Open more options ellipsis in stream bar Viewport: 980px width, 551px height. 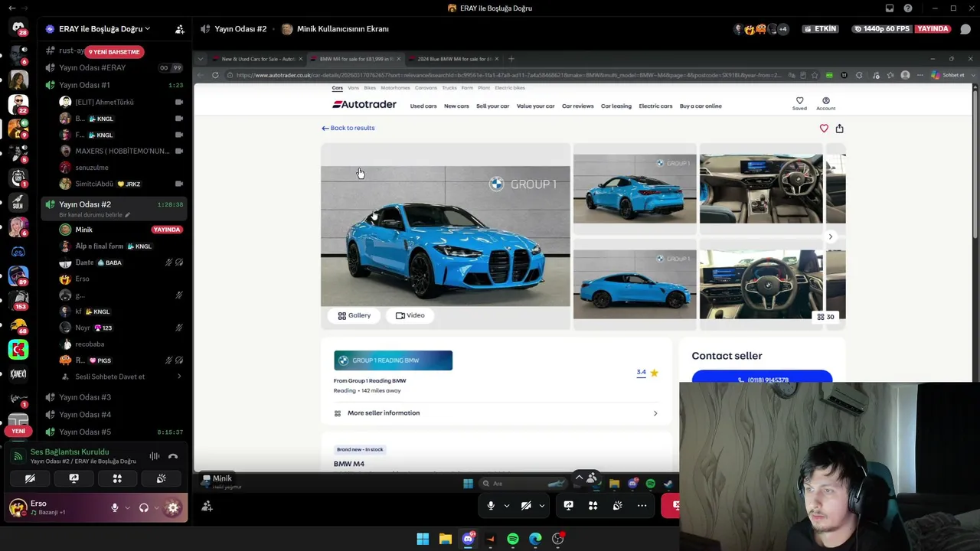[x=642, y=506]
